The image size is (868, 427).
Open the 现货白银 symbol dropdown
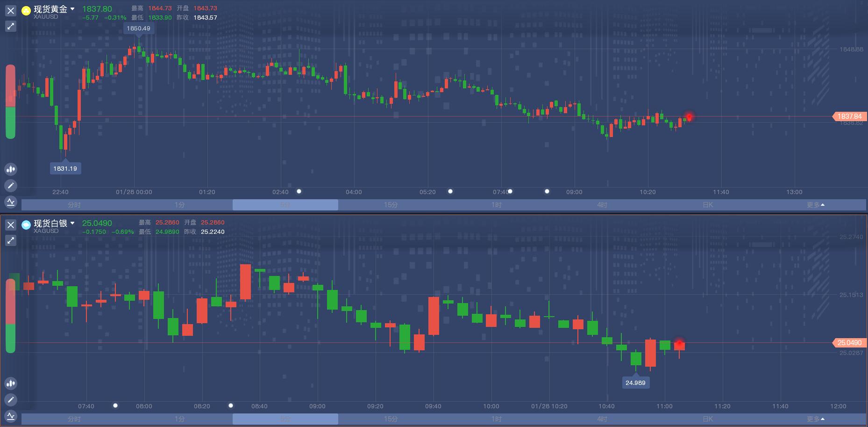[72, 223]
